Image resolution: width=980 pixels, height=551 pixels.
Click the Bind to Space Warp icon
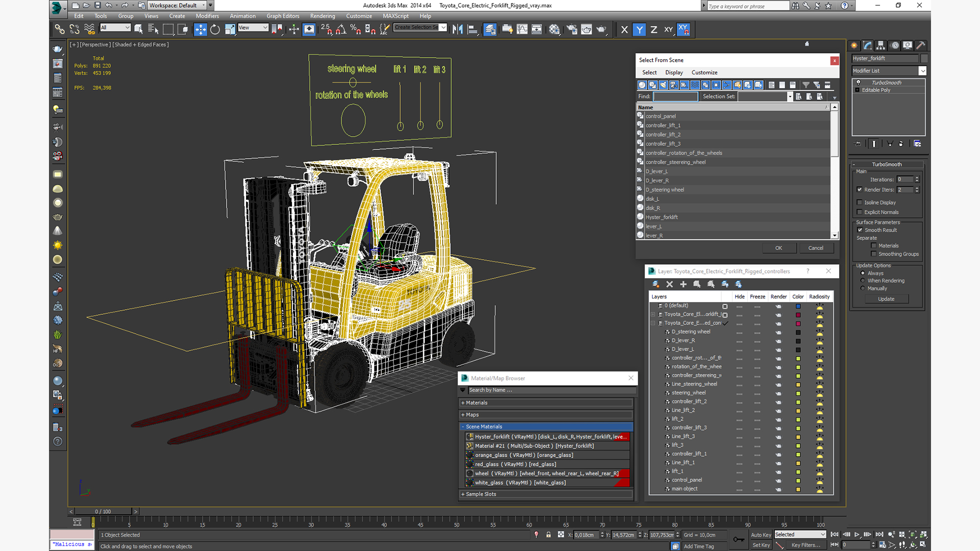[x=89, y=30]
